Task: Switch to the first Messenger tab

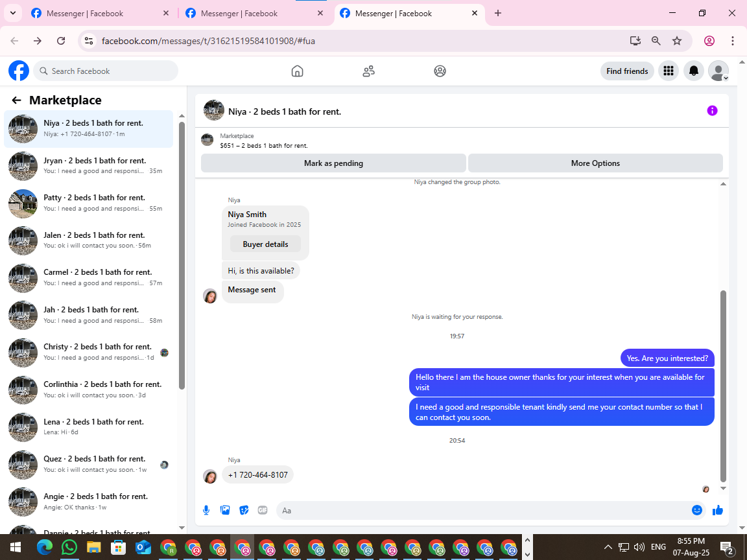Action: click(101, 14)
